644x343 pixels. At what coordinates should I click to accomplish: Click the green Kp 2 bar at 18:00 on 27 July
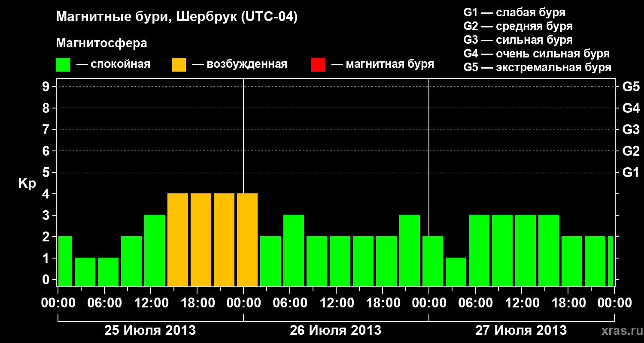click(x=572, y=261)
